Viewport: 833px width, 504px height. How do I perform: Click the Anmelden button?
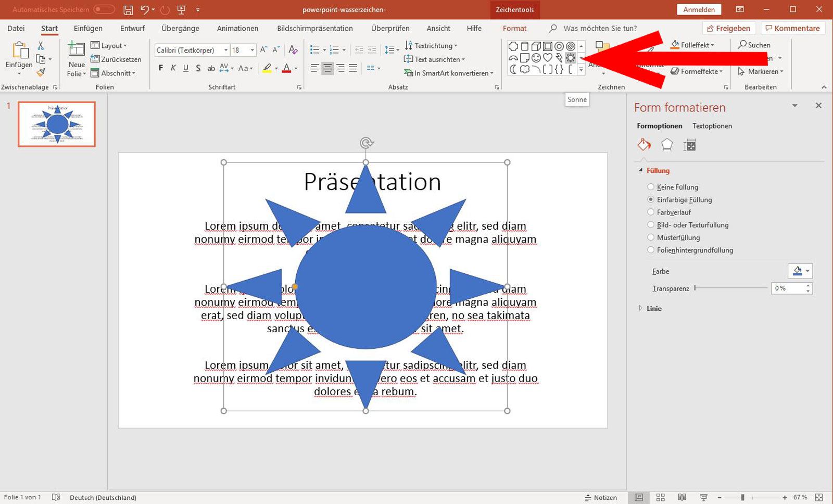click(699, 9)
